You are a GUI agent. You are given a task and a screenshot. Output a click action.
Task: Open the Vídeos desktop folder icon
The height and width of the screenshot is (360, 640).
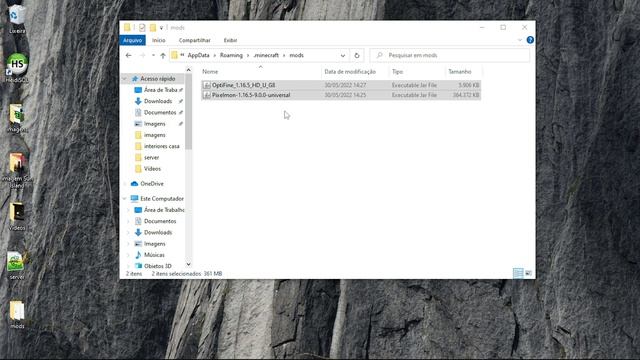[x=17, y=216]
